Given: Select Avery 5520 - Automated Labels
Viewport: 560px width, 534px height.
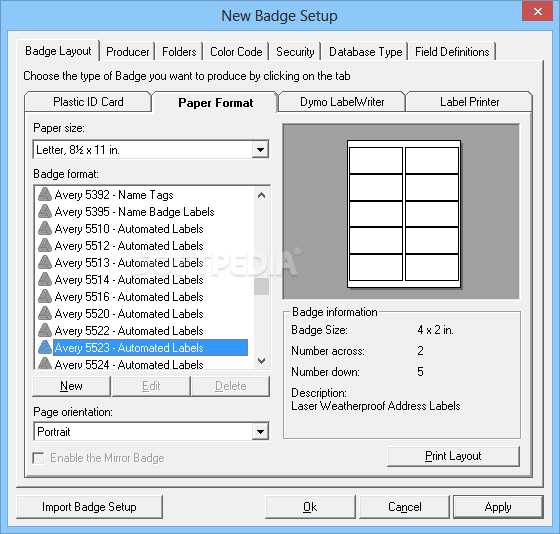Looking at the screenshot, I should pyautogui.click(x=129, y=314).
